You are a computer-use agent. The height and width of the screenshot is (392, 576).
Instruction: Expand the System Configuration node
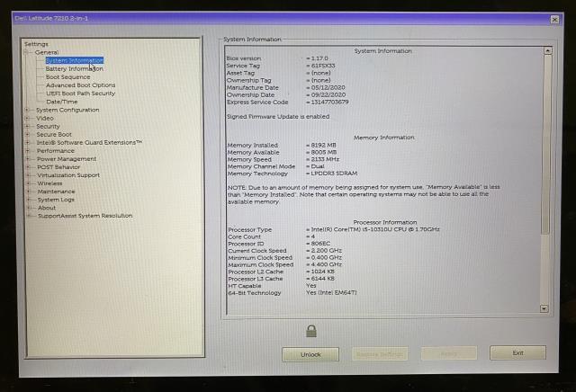click(x=27, y=110)
